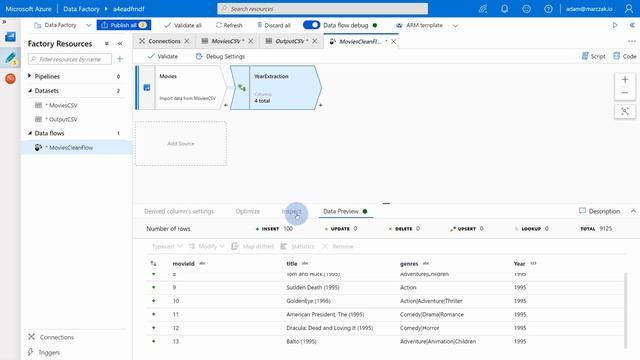This screenshot has height=360, width=640.
Task: Click the Filter resources by name field
Action: pyautogui.click(x=70, y=59)
